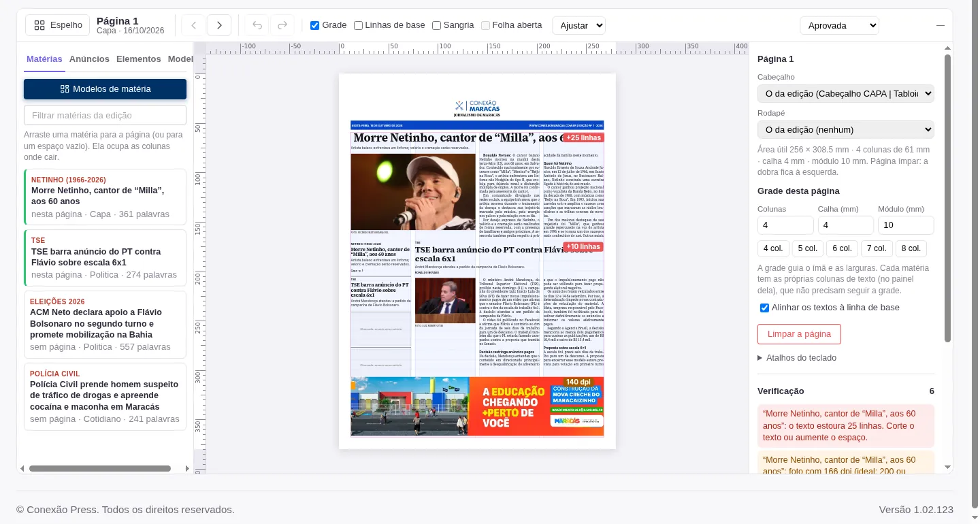Viewport: 980px width, 524px height.
Task: Switch to the Anúncios tab
Action: coord(89,59)
